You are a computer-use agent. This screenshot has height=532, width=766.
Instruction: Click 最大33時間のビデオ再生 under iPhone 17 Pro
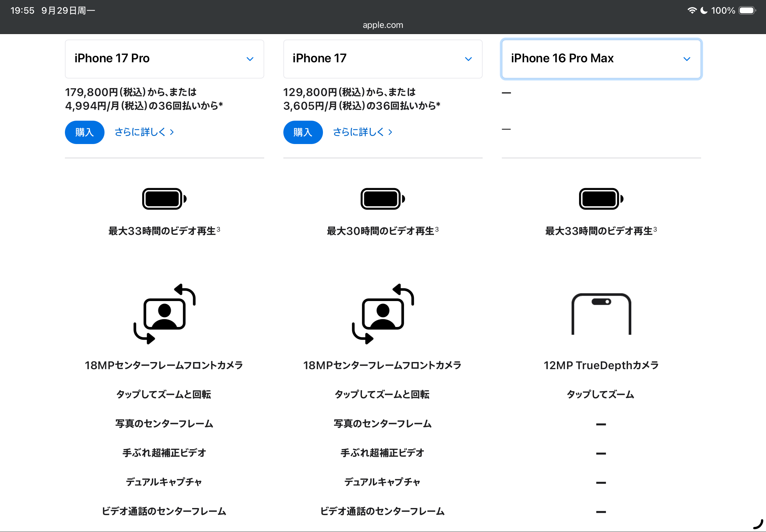[x=164, y=231]
